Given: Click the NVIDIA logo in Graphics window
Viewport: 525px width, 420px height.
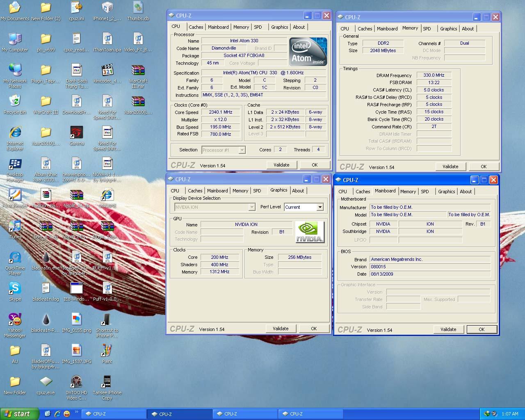Looking at the screenshot, I should tap(310, 232).
